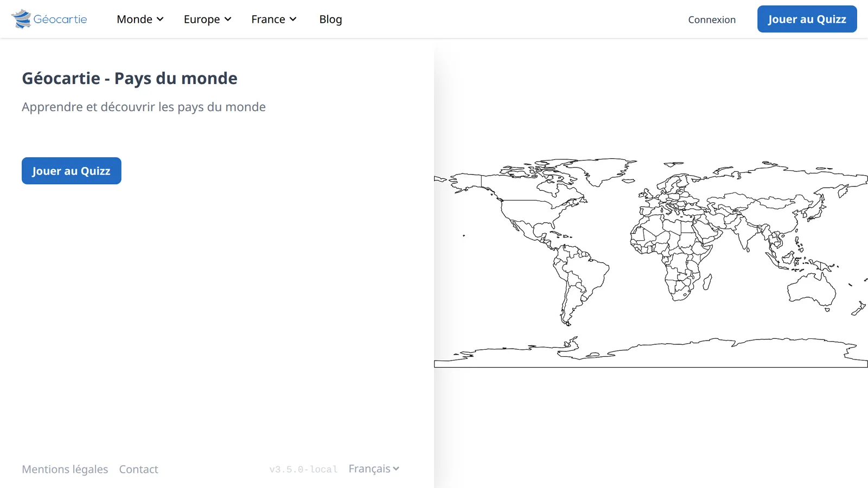Viewport: 868px width, 488px height.
Task: Open the France dropdown menu
Action: (x=274, y=20)
